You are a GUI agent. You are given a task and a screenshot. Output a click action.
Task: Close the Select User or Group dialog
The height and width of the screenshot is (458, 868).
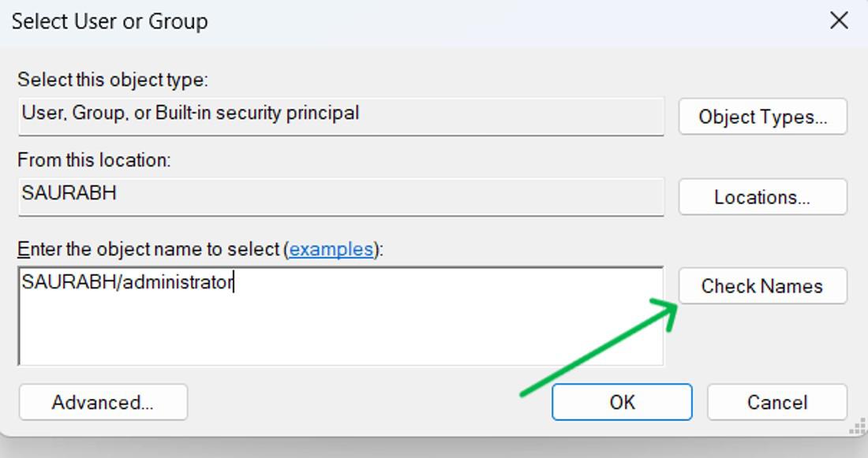tap(839, 20)
